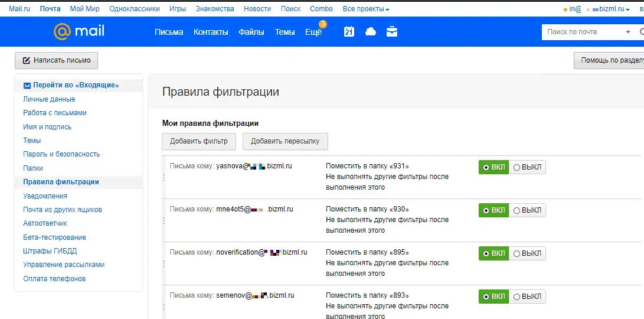Screen dimensions: 644x319
Task: Click the pencil icon on Написать письмо
Action: 27,60
